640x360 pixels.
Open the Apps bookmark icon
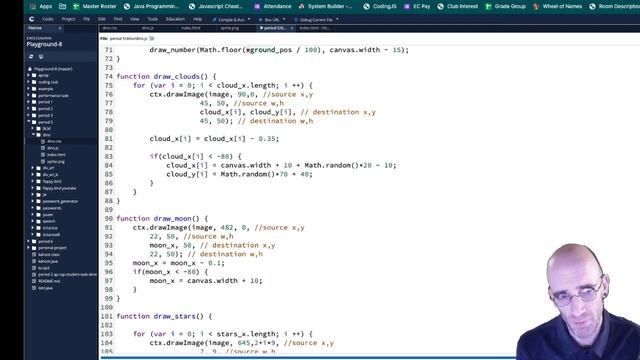click(x=33, y=7)
